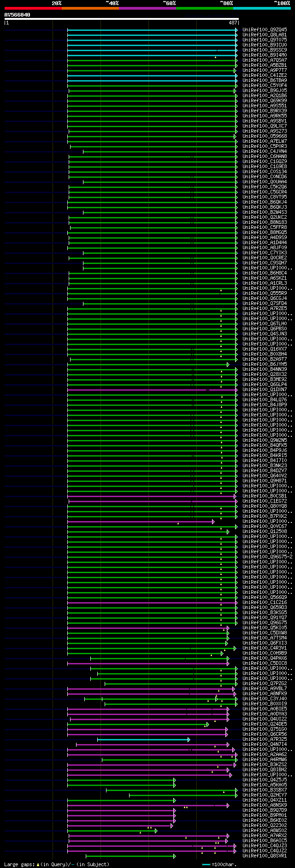Select label UniRef100_A9S551
This screenshot has height=868, width=295.
click(x=265, y=106)
